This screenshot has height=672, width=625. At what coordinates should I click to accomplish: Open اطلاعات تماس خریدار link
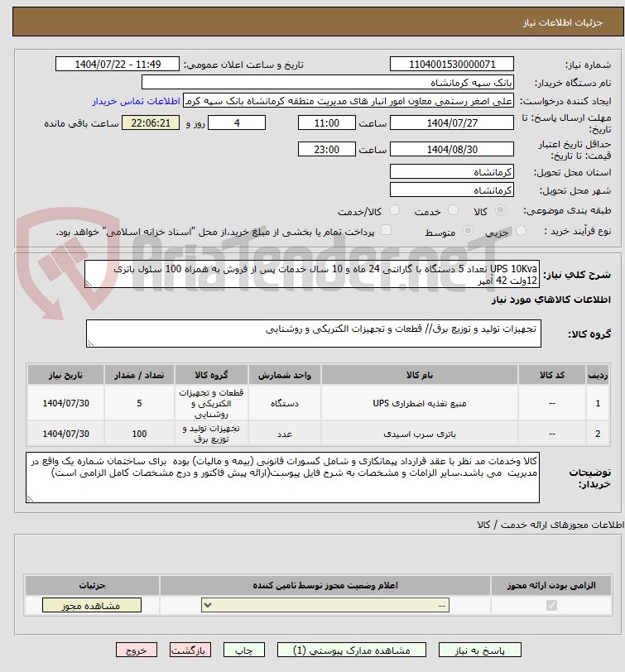coord(137,101)
